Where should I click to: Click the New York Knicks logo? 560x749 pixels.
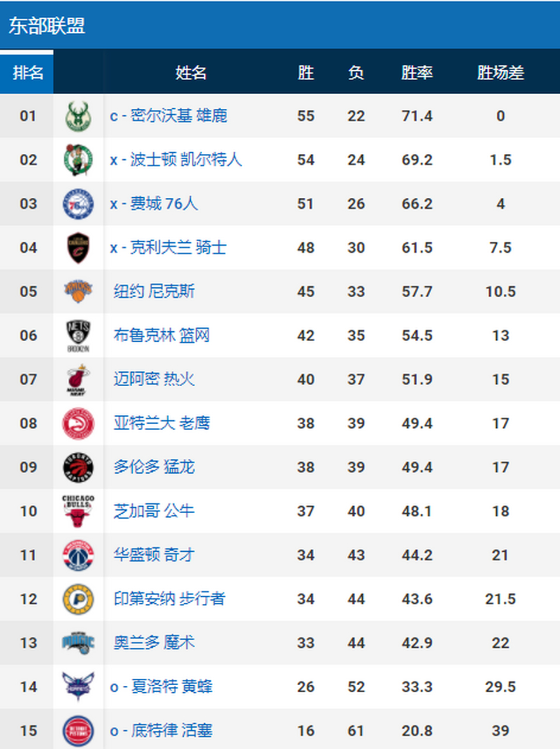coord(79,291)
